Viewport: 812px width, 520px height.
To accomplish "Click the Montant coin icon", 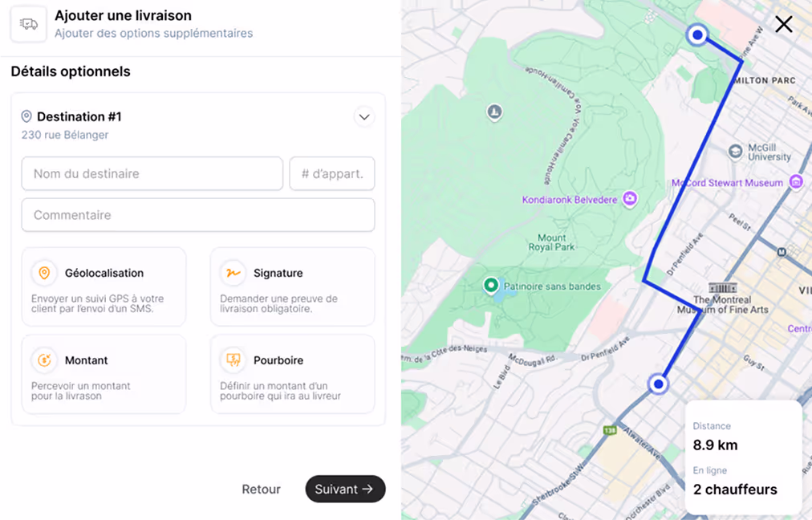I will coord(45,360).
